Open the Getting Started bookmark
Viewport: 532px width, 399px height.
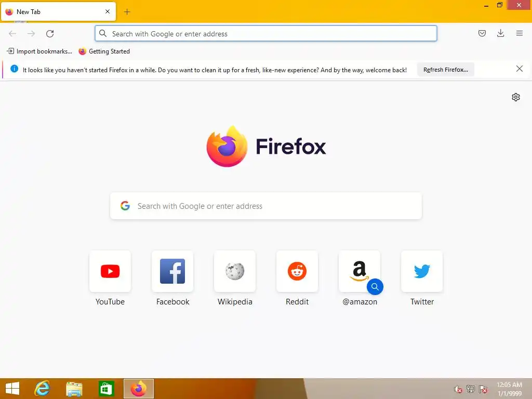104,51
